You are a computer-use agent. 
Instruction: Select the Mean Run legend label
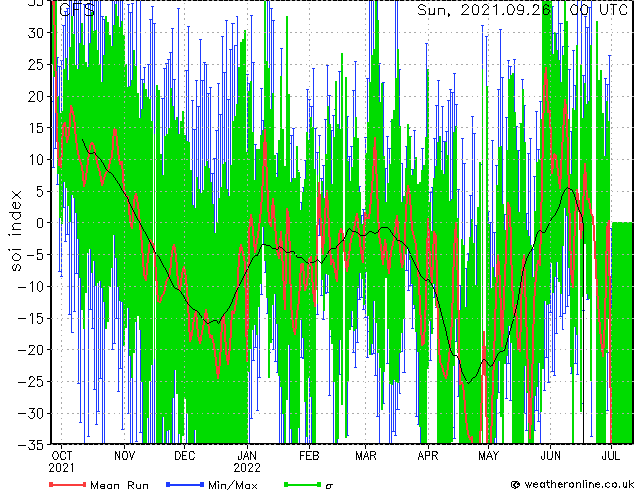(119, 485)
